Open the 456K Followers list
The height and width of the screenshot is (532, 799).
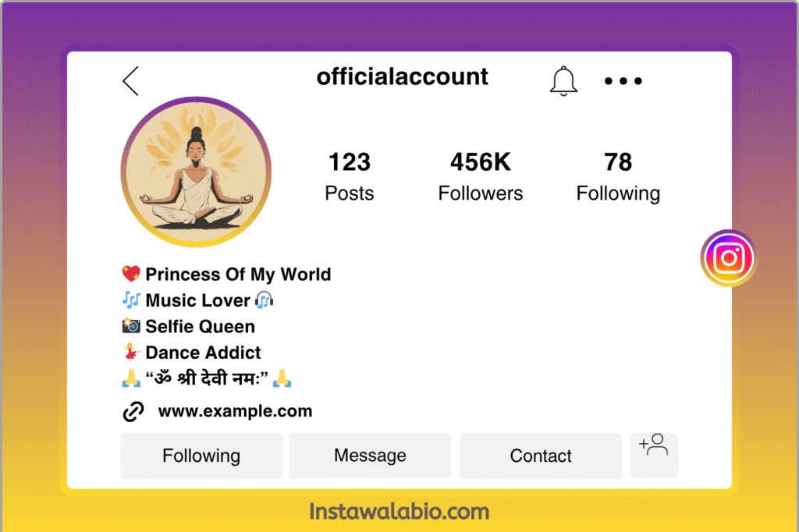coord(481,176)
